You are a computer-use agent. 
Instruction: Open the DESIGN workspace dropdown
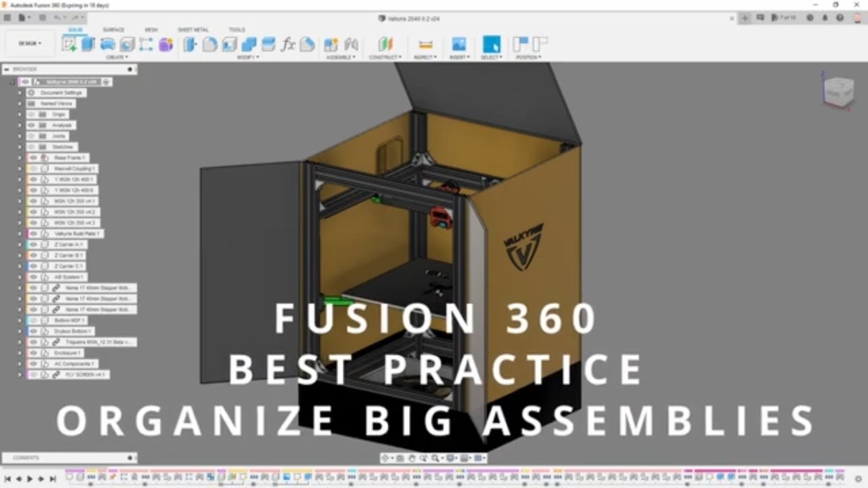[30, 43]
